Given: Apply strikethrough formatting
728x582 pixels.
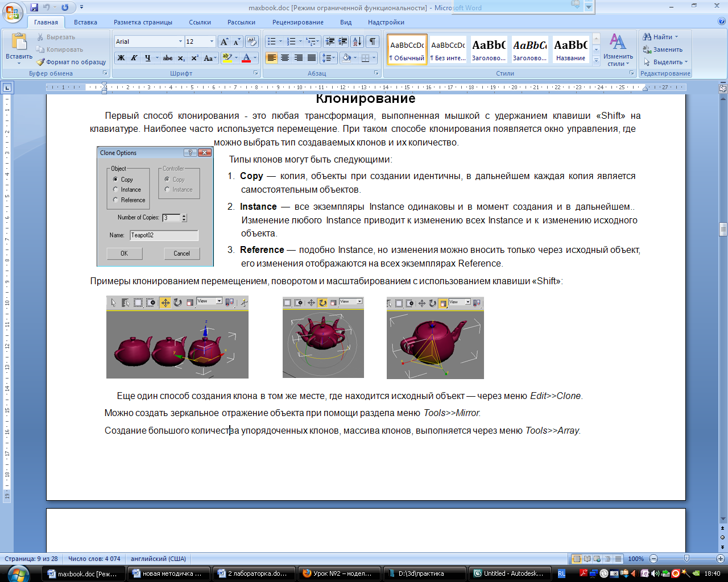Looking at the screenshot, I should coord(167,58).
